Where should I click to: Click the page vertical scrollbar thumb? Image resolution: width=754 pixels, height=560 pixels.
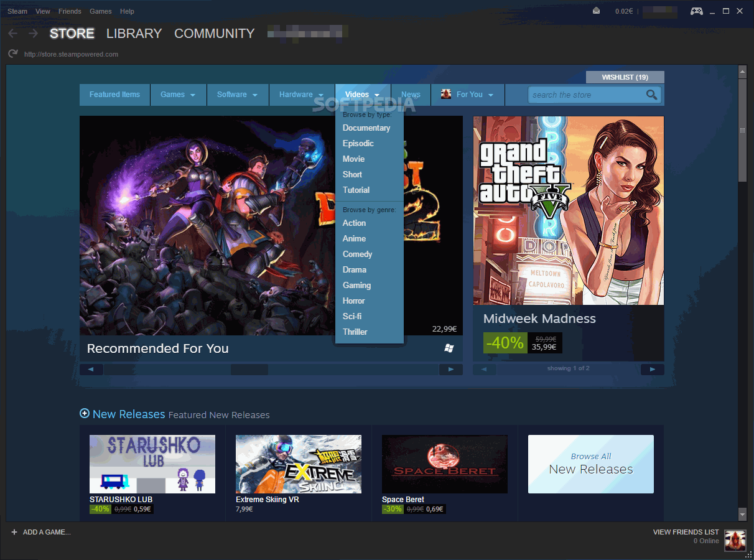click(742, 130)
